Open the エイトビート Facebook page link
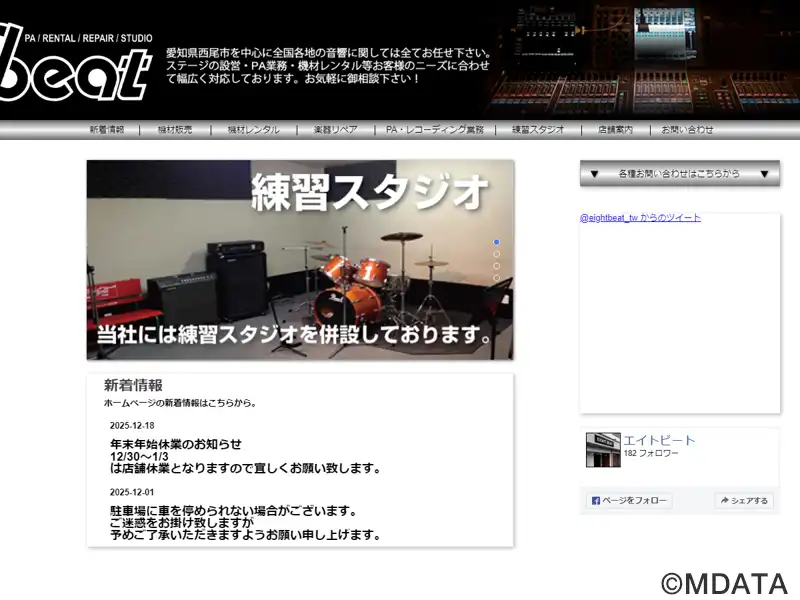Screen dimensions: 800x600 tap(659, 440)
